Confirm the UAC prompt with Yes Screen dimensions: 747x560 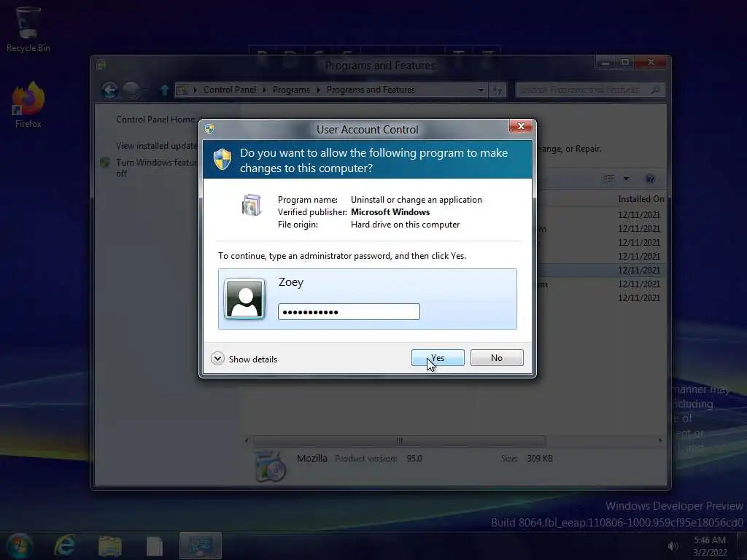pos(438,357)
